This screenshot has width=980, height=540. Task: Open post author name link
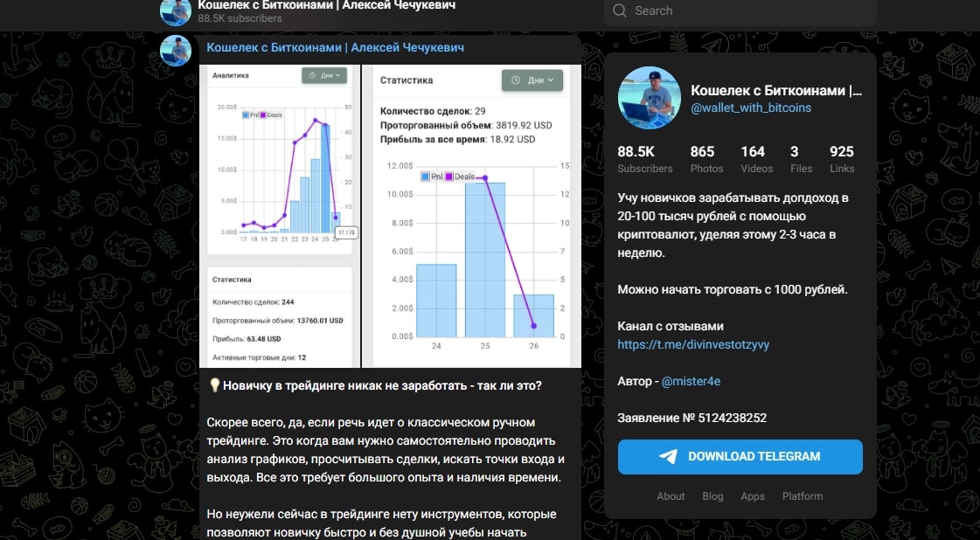[335, 47]
